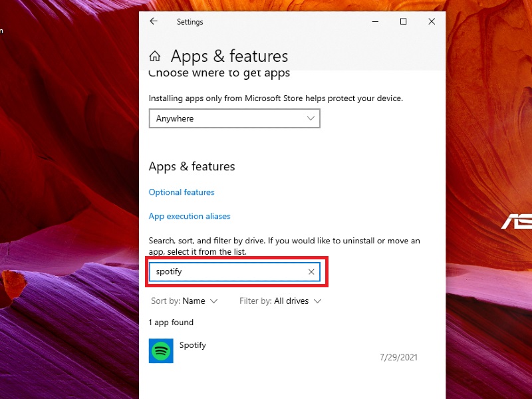The height and width of the screenshot is (399, 532).
Task: Select the Spotify entry in the app list
Action: pos(283,351)
